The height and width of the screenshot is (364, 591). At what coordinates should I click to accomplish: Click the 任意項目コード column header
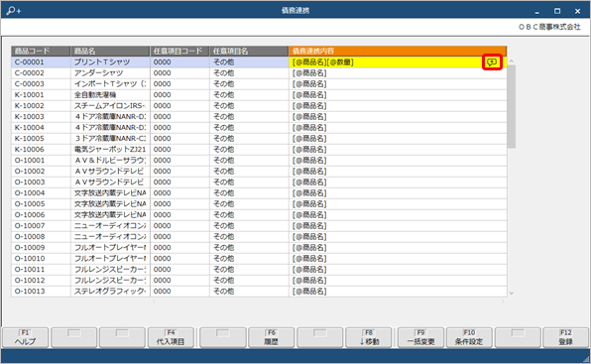[x=179, y=52]
